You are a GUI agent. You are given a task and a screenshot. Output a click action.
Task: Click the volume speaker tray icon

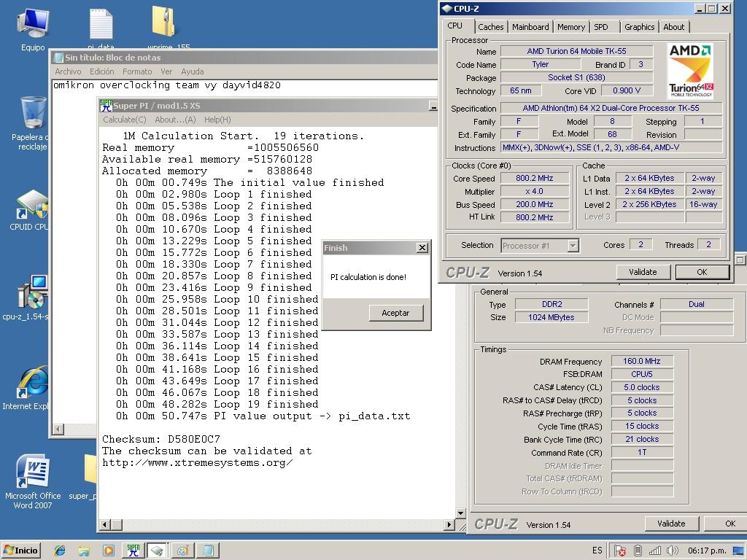(672, 551)
